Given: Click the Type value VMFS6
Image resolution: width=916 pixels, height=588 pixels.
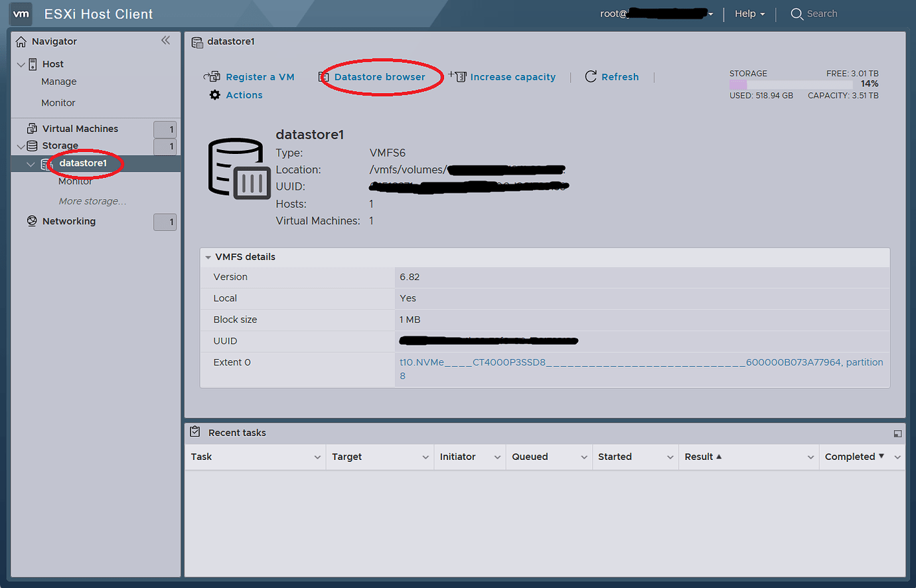Looking at the screenshot, I should tap(387, 153).
